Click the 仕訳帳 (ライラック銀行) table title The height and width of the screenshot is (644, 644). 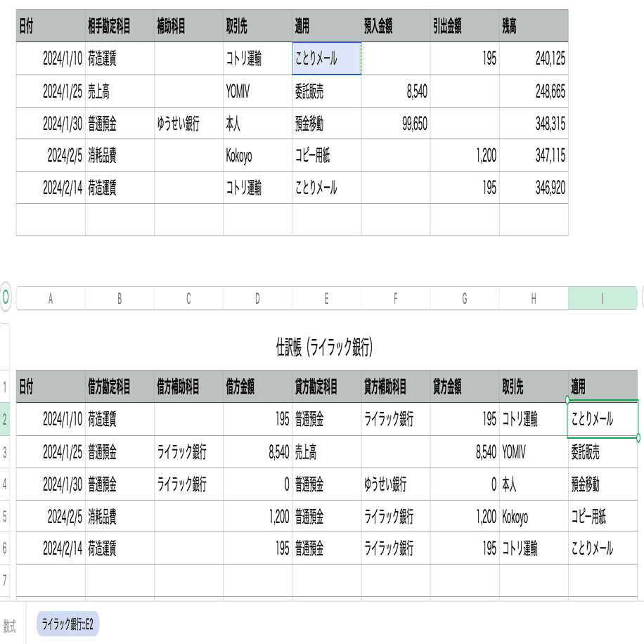coord(324,347)
